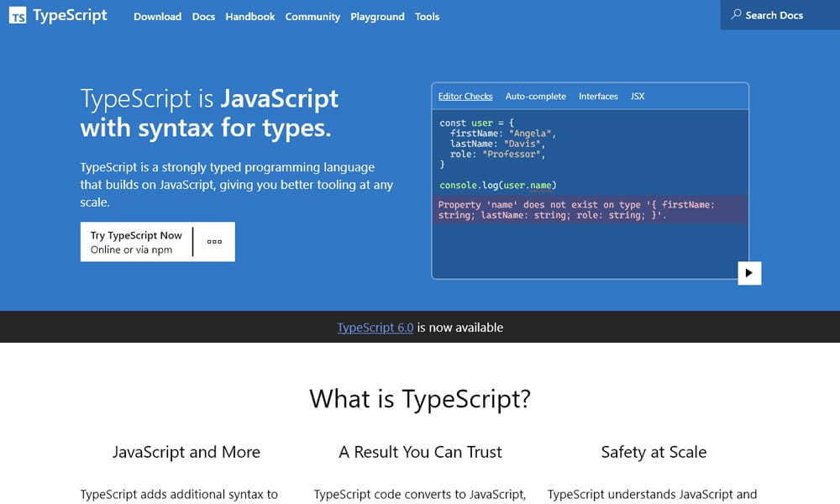
Task: Open the Tools nav item
Action: (427, 17)
